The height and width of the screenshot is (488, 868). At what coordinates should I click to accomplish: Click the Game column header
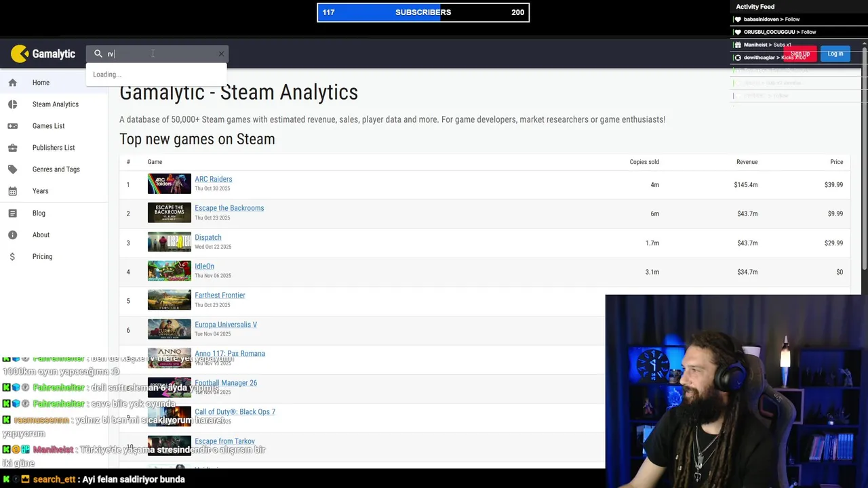(x=155, y=162)
